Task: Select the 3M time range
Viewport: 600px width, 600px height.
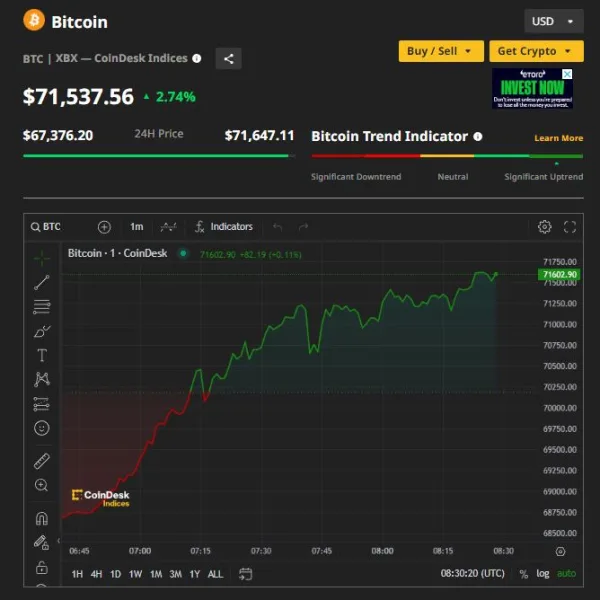Action: tap(176, 574)
